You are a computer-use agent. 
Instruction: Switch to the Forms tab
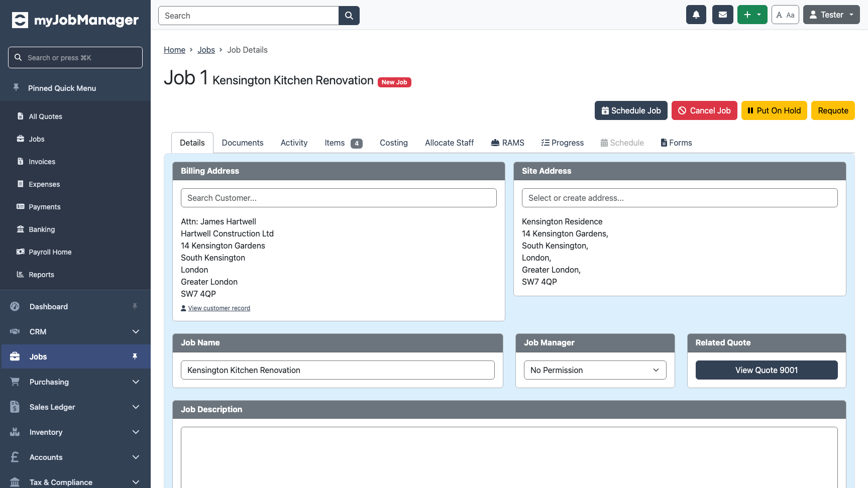coord(676,143)
